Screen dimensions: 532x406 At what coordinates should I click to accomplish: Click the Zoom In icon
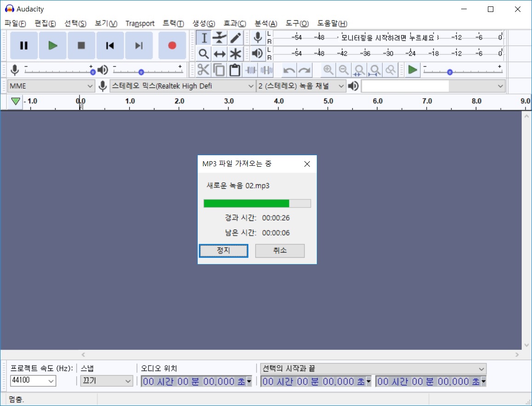click(328, 70)
